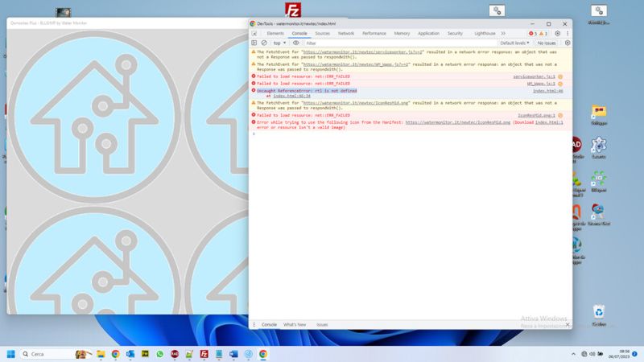Screen dimensions: 644x362
Task: Switch to the Console tab
Action: pyautogui.click(x=299, y=33)
